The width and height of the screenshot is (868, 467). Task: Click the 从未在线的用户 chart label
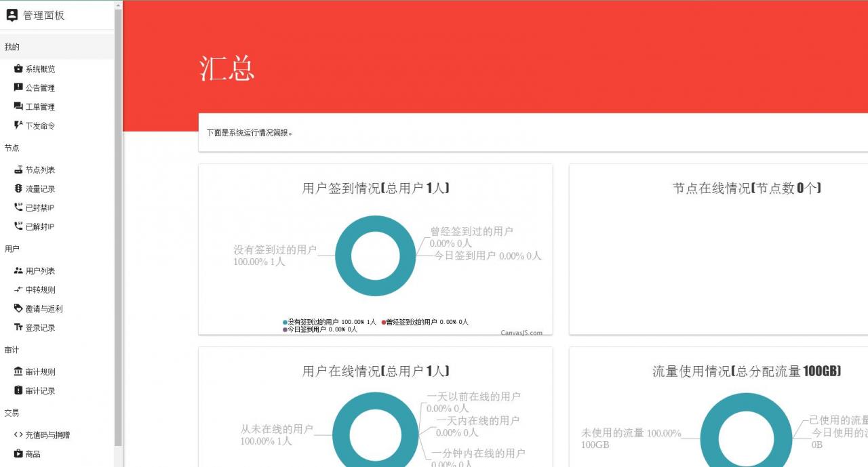pos(277,435)
